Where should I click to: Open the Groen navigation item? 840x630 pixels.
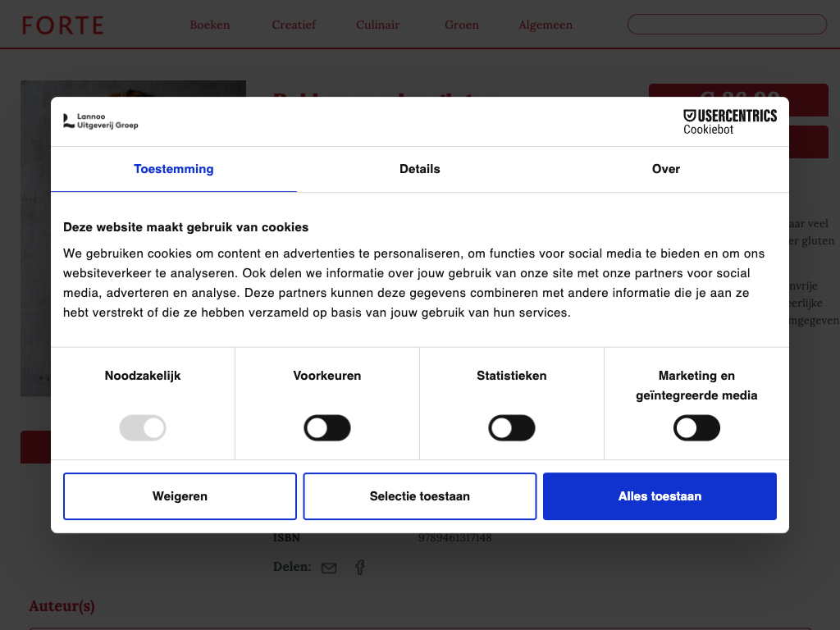pos(462,25)
